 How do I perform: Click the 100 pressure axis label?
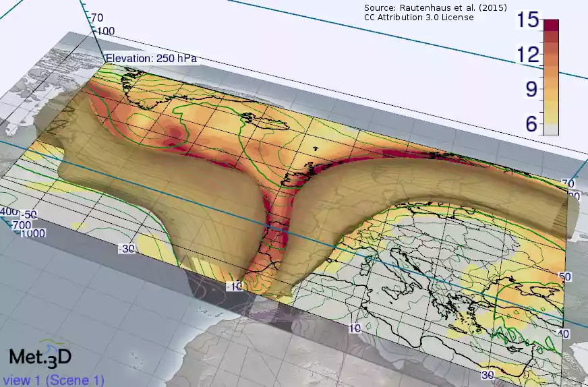coord(106,31)
